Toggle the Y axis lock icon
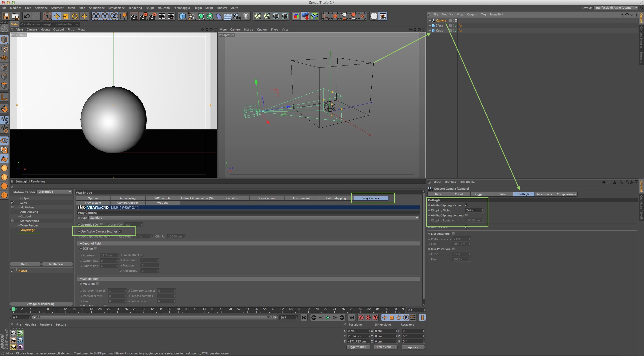Screen dimensions: 644x356 pyautogui.click(x=105, y=16)
